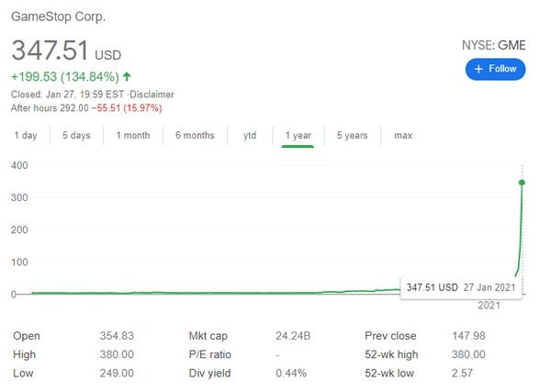Screen dimensions: 551x392
Task: Click the 1 year tab
Action: click(298, 135)
